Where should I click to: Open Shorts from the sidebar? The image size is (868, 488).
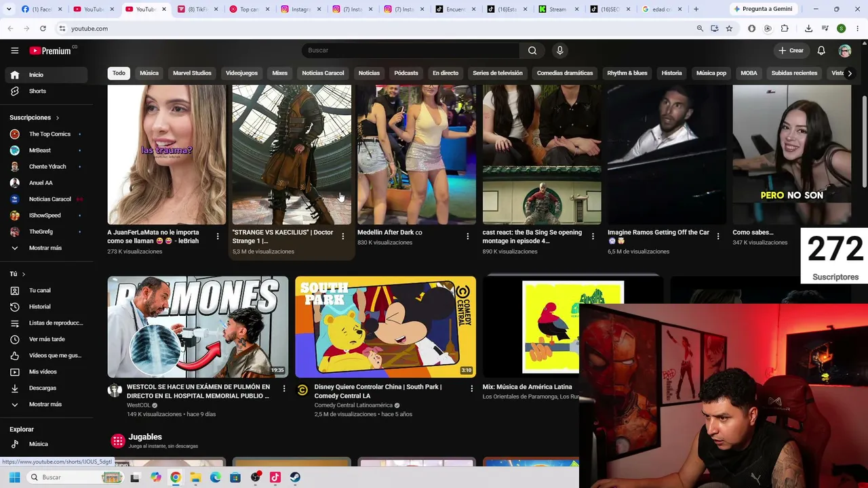click(45, 91)
